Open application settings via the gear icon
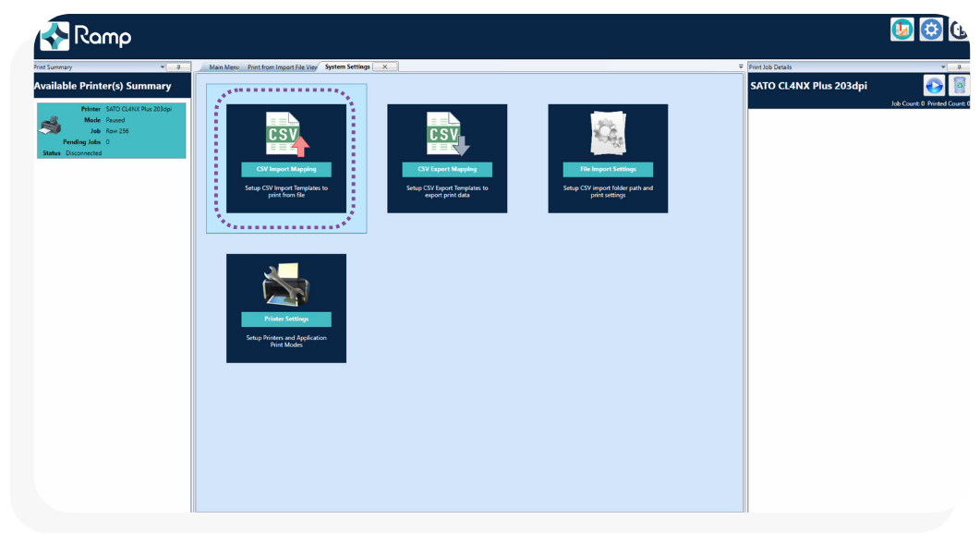This screenshot has width=980, height=543. pos(931,29)
